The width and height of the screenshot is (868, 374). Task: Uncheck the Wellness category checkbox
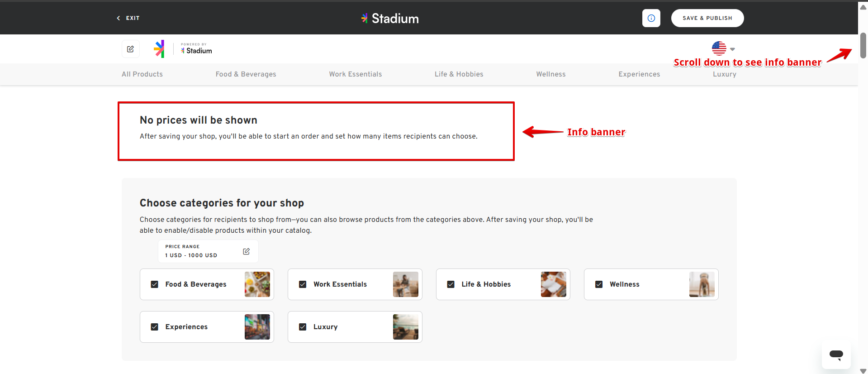coord(599,284)
